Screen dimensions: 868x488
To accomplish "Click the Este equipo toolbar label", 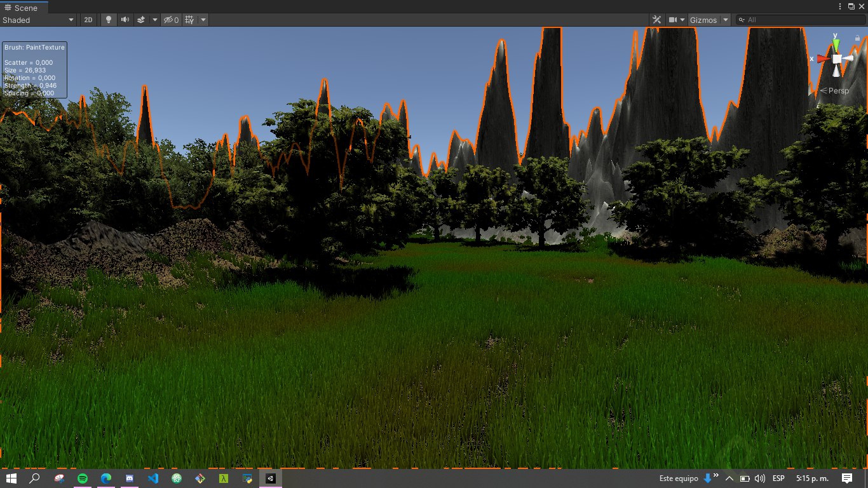I will tap(679, 478).
